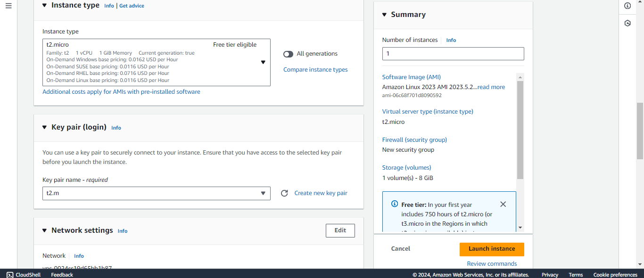Open Compare instance types

(x=315, y=69)
